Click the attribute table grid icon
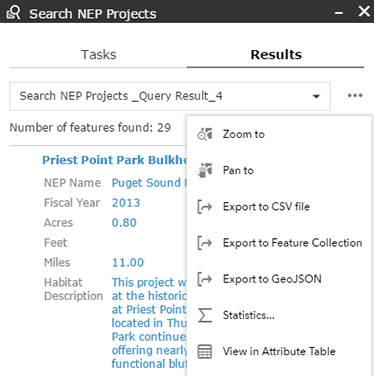 click(x=205, y=351)
